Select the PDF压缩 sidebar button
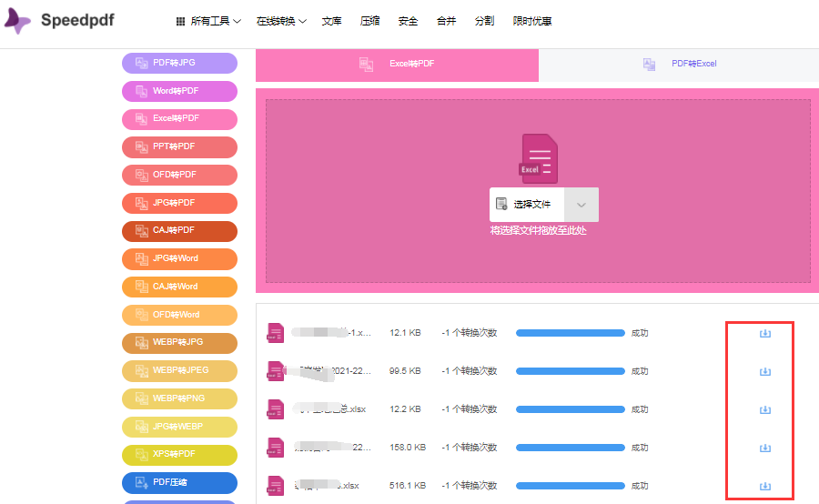 (179, 482)
